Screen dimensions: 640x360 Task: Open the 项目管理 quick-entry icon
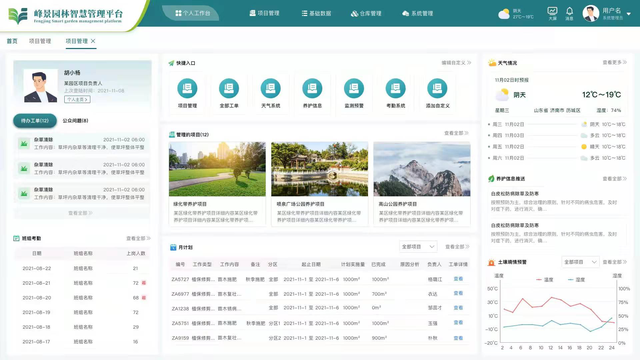(187, 88)
